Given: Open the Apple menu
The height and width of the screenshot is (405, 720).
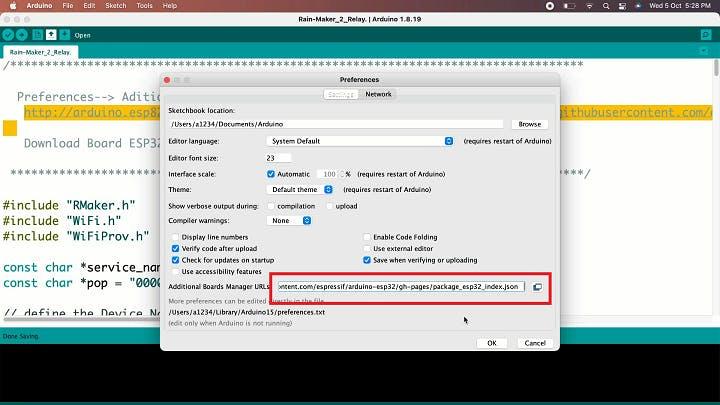Looking at the screenshot, I should 13,6.
